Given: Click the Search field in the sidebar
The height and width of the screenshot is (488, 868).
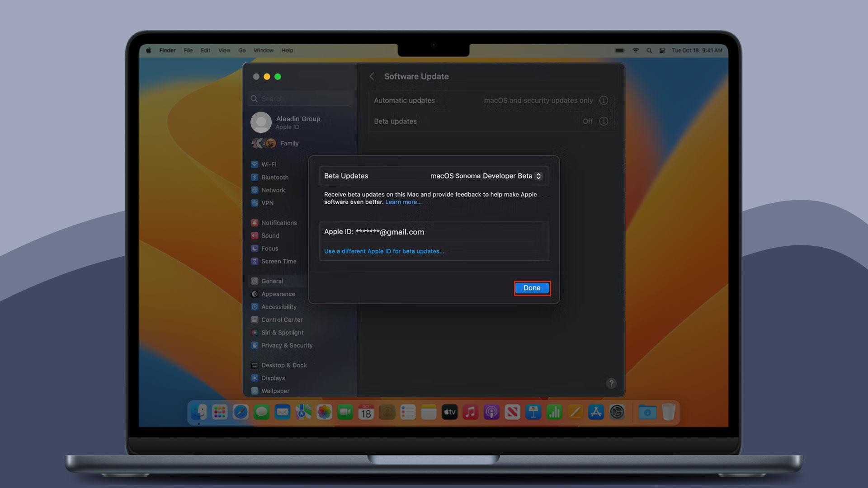Looking at the screenshot, I should point(300,99).
